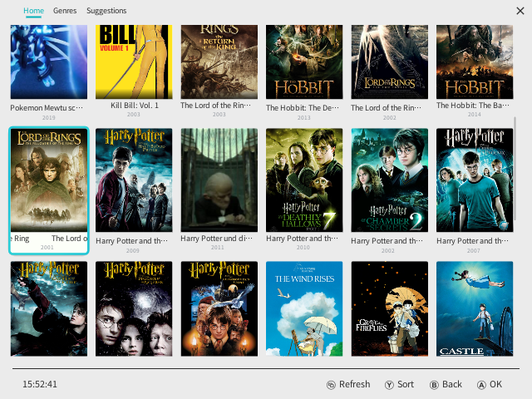Click the Refresh controller icon

coord(331,385)
